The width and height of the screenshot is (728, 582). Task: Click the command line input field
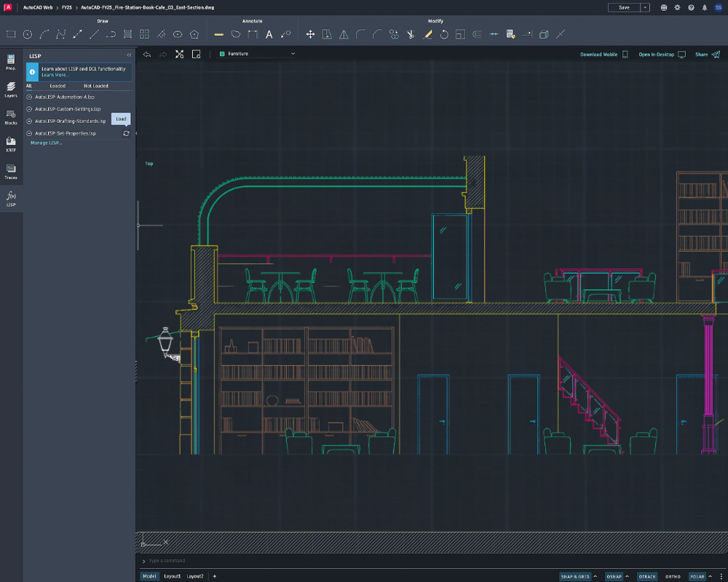pyautogui.click(x=432, y=561)
